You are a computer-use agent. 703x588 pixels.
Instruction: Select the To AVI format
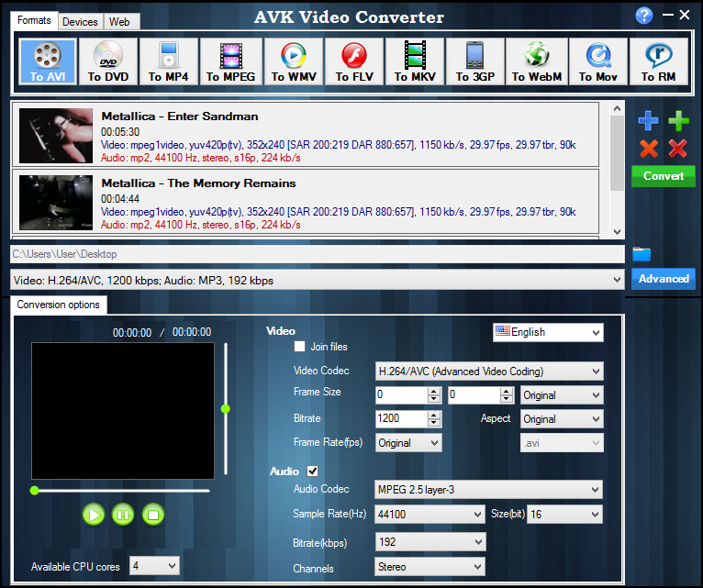(48, 61)
